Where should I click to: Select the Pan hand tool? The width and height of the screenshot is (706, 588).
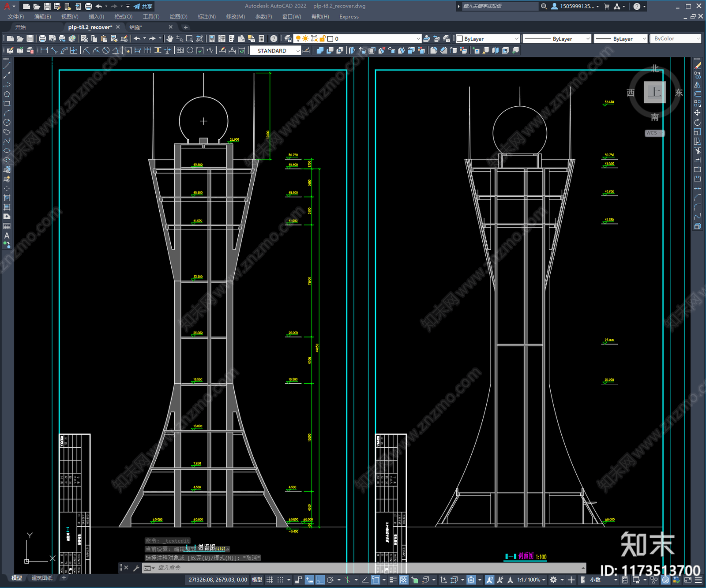[170, 39]
